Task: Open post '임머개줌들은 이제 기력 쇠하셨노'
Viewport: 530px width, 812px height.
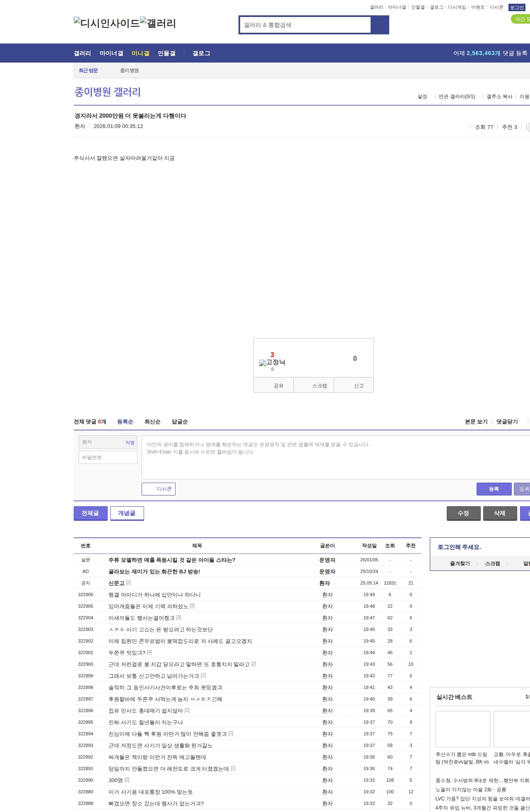Action: tap(148, 606)
